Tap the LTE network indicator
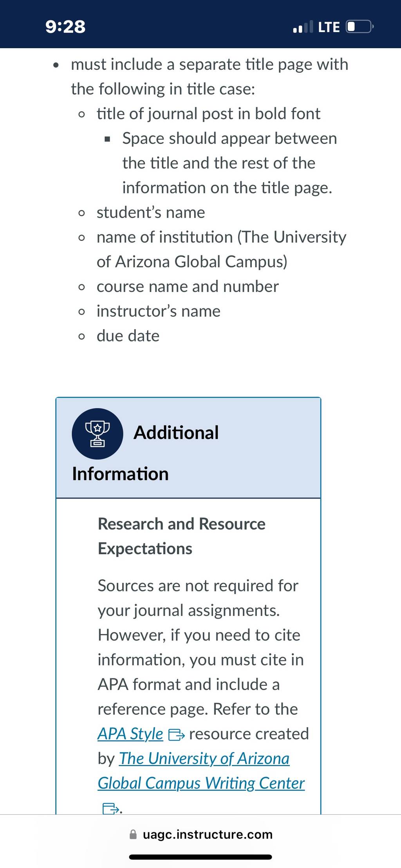Image resolution: width=401 pixels, height=868 pixels. pos(329,27)
